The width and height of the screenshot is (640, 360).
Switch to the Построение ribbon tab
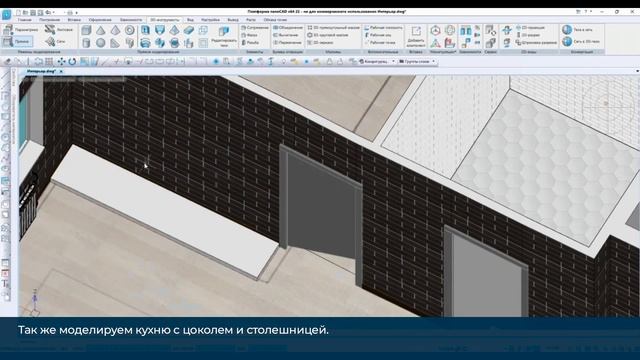coord(49,20)
